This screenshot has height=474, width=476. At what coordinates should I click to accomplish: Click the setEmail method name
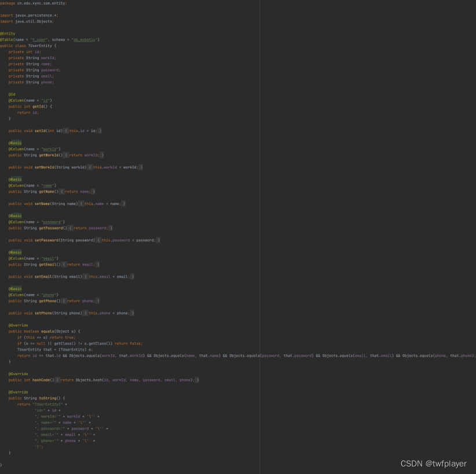click(43, 277)
